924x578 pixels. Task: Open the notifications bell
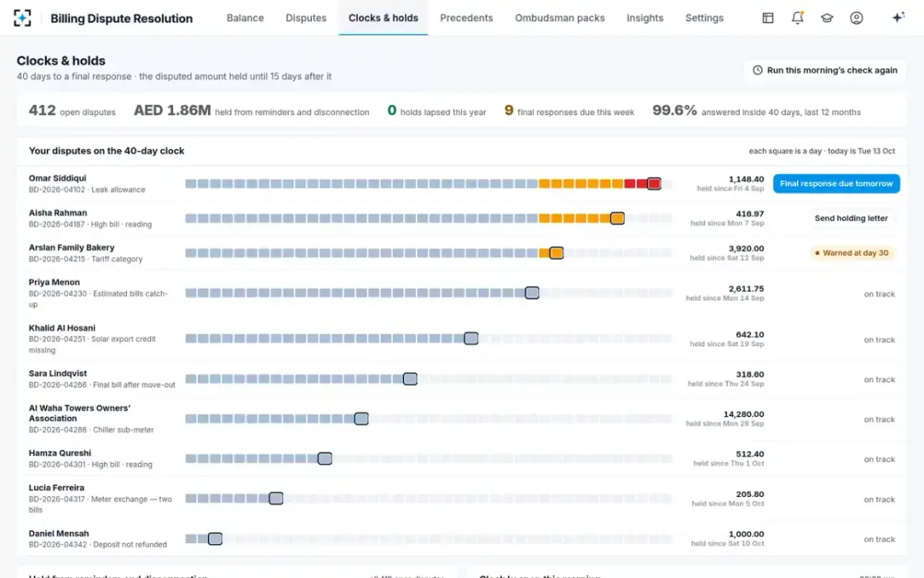pos(798,18)
